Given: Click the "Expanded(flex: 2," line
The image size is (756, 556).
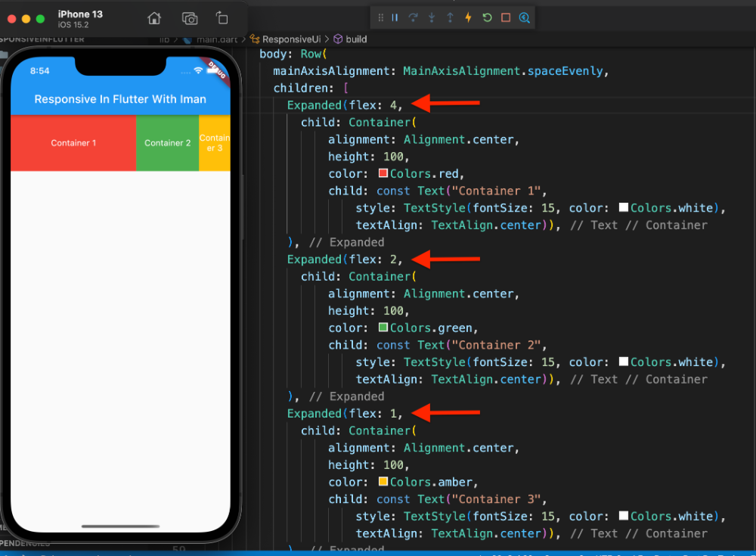Looking at the screenshot, I should (x=345, y=259).
